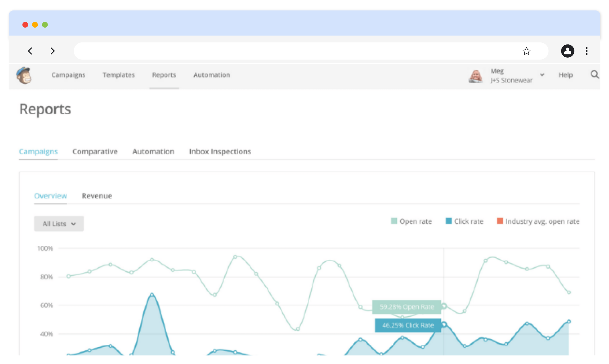
Task: Expand the All Lists dropdown
Action: 59,224
